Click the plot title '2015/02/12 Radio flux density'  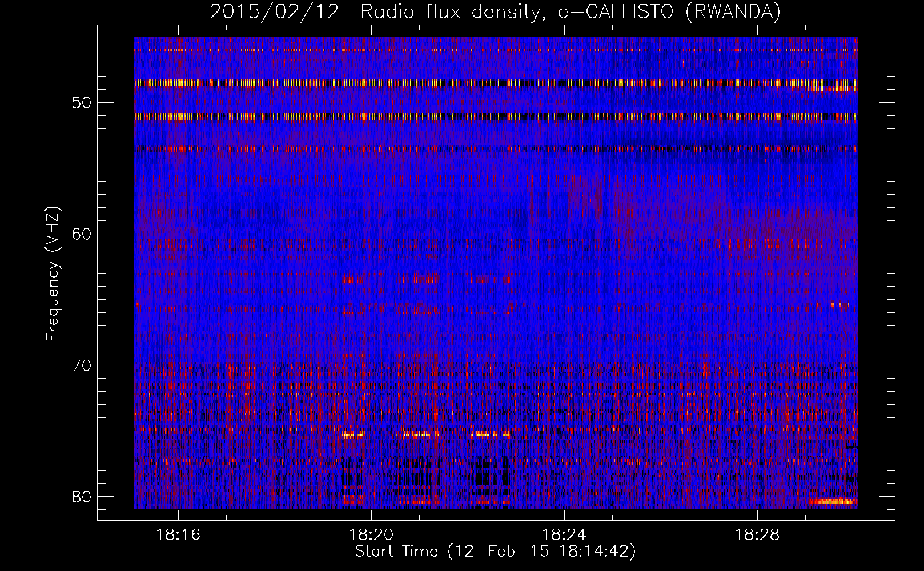495,12
